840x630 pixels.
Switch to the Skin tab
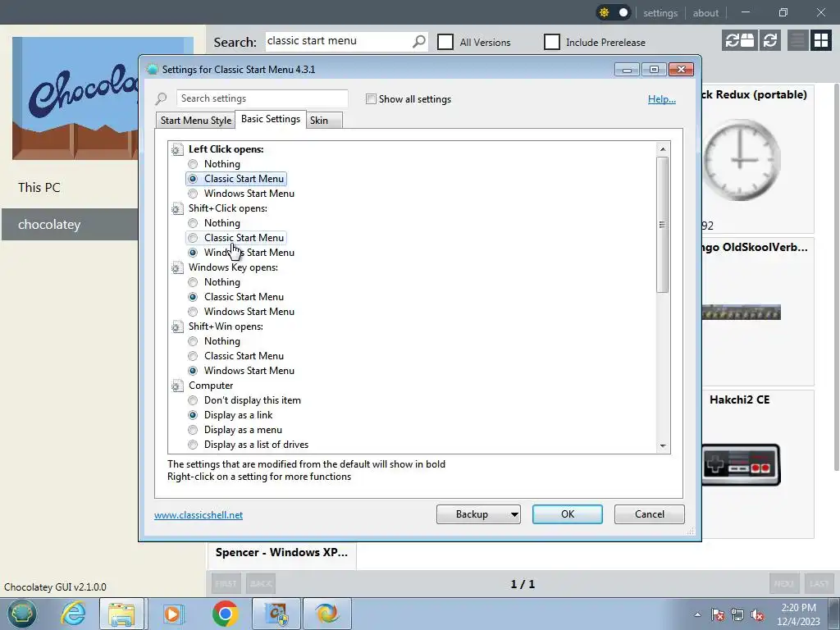click(324, 121)
